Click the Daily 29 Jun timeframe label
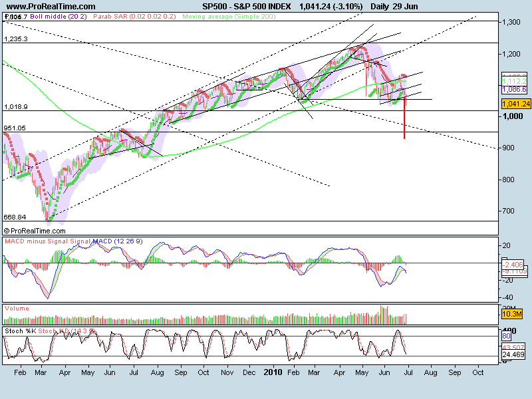Image resolution: width=532 pixels, height=399 pixels. coord(394,7)
